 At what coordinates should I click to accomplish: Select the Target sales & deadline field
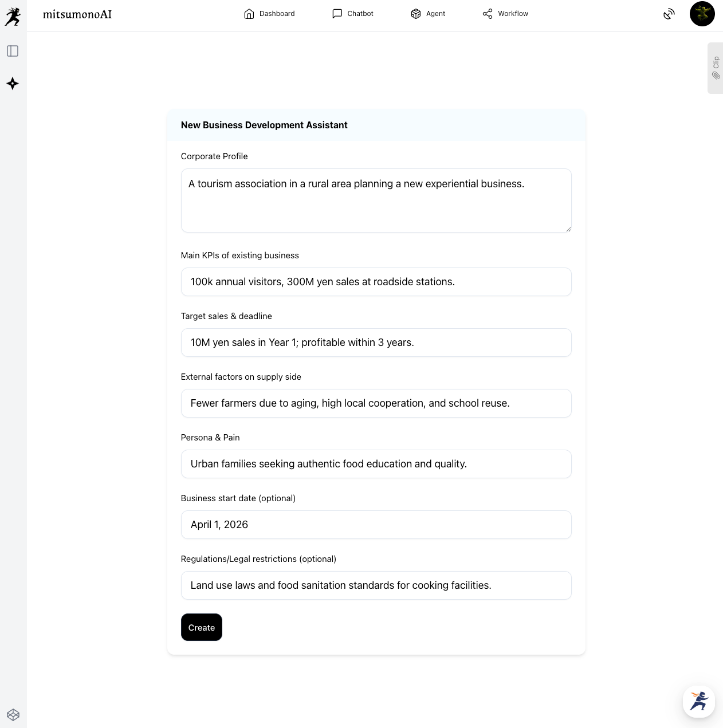[376, 343]
